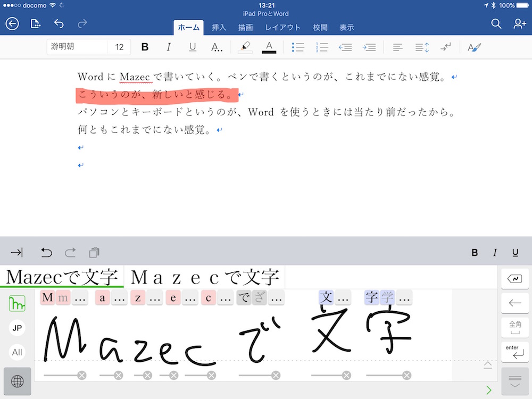Switch to the 挿入 tab
The width and height of the screenshot is (532, 399).
pos(219,28)
